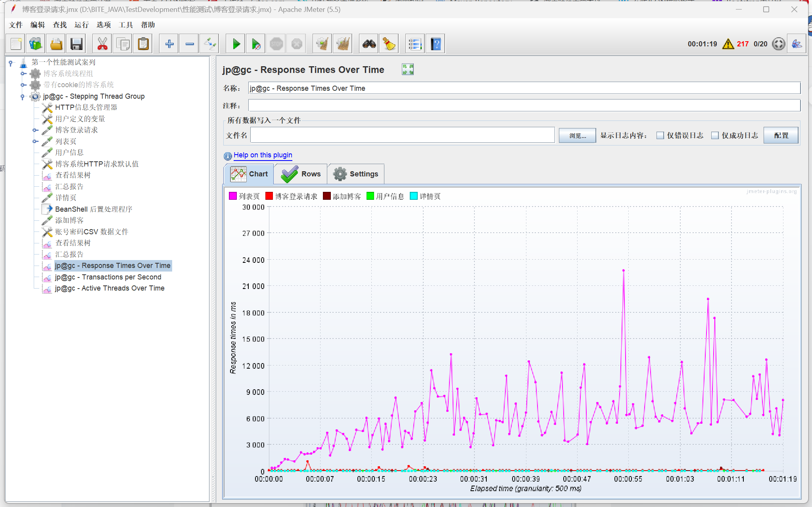Click the Function Helper list icon
The height and width of the screenshot is (507, 812).
click(415, 44)
